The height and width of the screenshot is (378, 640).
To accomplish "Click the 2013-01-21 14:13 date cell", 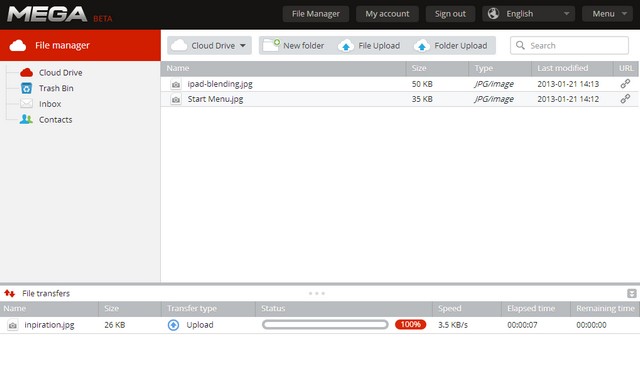I will 568,84.
